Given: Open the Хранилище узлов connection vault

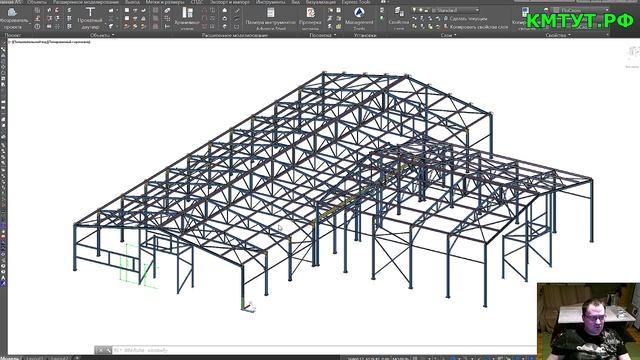Looking at the screenshot, I should [x=187, y=18].
